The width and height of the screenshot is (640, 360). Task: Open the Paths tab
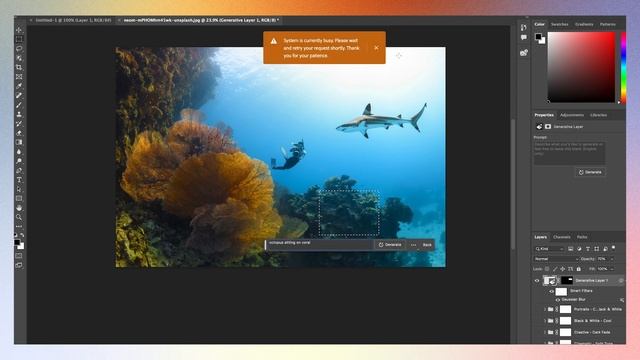click(x=582, y=237)
